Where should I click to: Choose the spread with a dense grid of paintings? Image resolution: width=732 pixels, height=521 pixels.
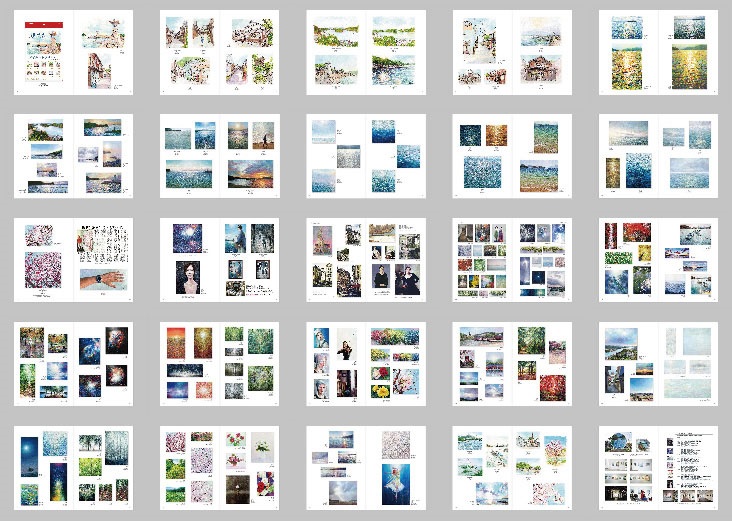pyautogui.click(x=512, y=260)
